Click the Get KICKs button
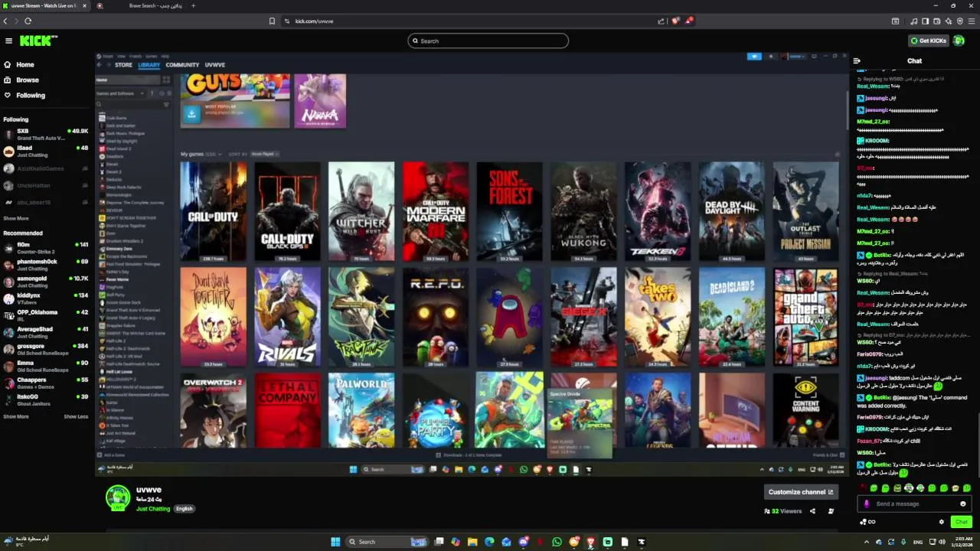 pyautogui.click(x=928, y=41)
